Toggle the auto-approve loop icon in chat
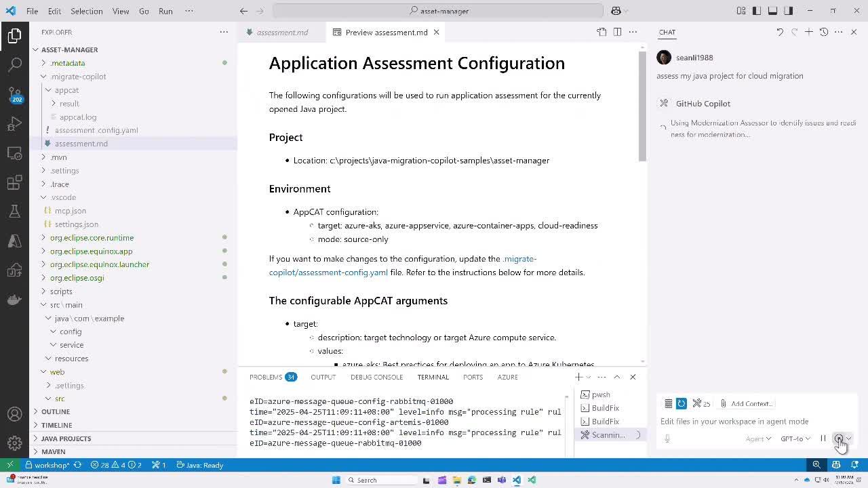The height and width of the screenshot is (488, 868). click(x=681, y=403)
